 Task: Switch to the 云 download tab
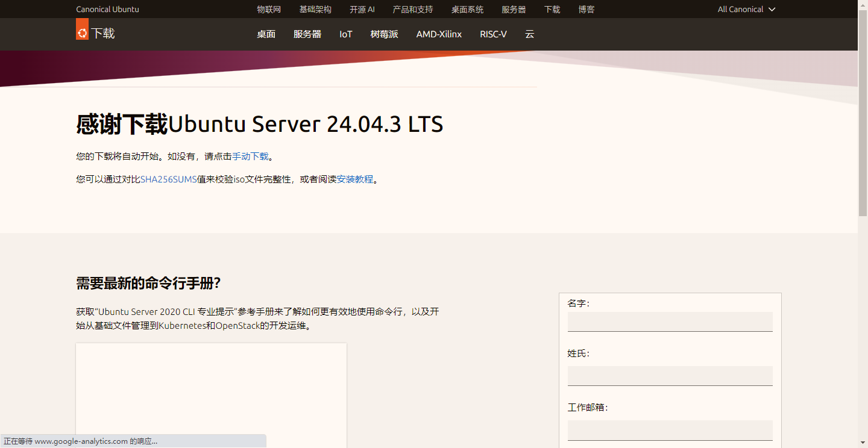529,34
